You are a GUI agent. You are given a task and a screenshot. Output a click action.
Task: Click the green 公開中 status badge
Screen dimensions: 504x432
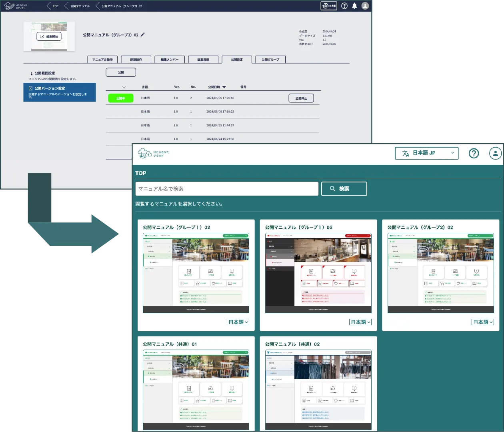coord(120,98)
